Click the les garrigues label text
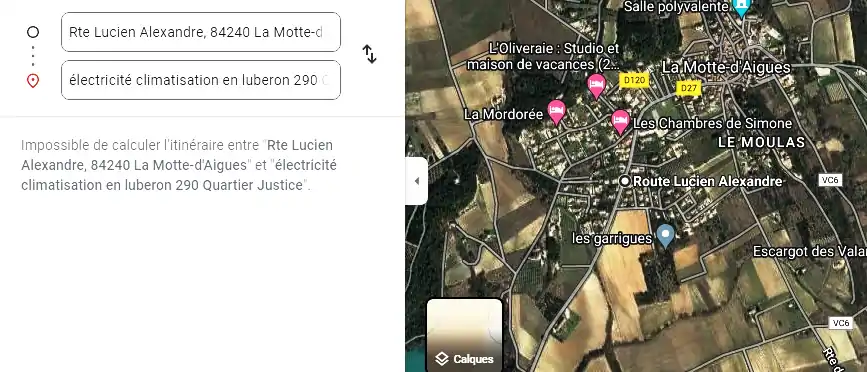This screenshot has width=867, height=372. click(612, 239)
